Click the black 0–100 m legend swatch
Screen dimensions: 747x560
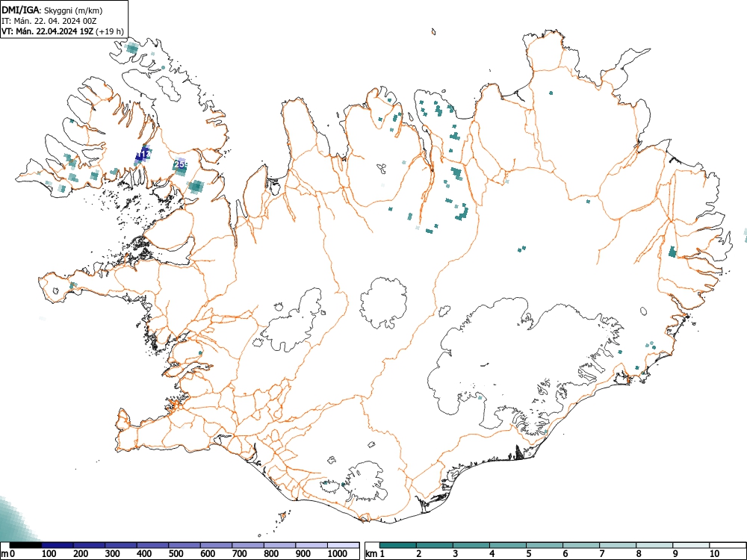tap(25, 545)
